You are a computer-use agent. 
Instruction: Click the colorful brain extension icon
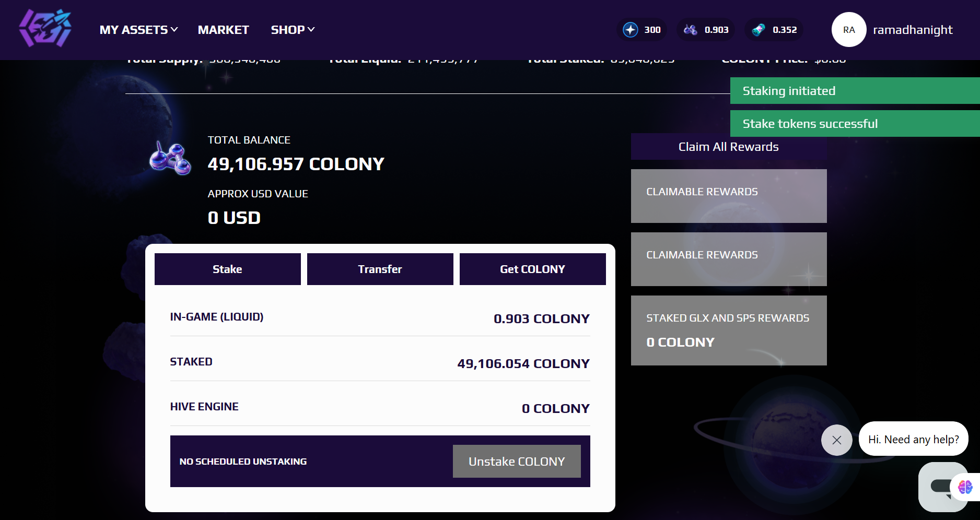click(x=965, y=487)
